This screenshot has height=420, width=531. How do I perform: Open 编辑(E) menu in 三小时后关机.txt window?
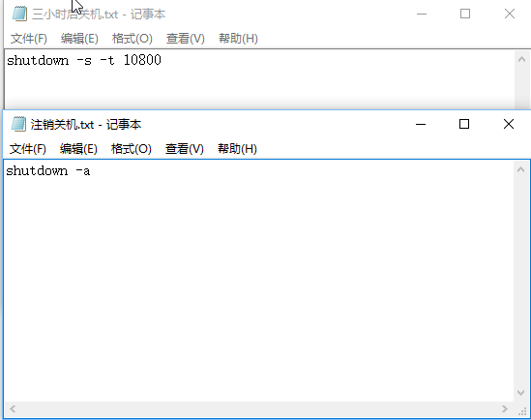click(79, 39)
